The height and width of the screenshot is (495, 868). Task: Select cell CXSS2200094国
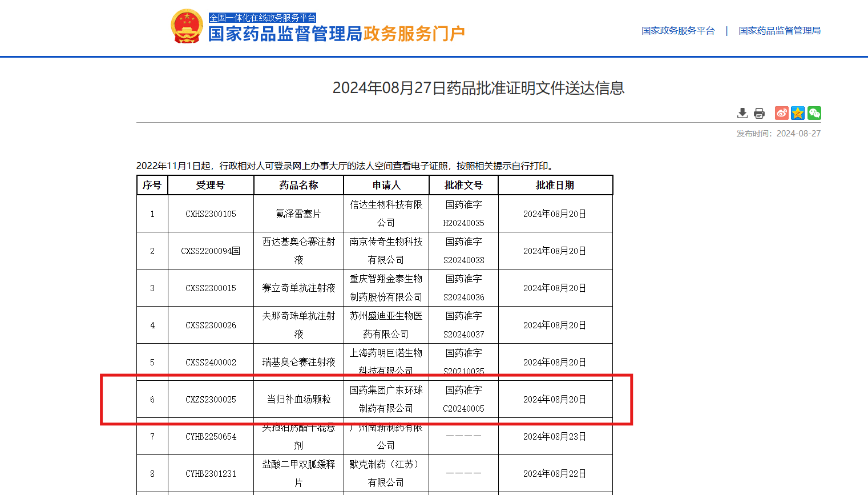point(211,251)
